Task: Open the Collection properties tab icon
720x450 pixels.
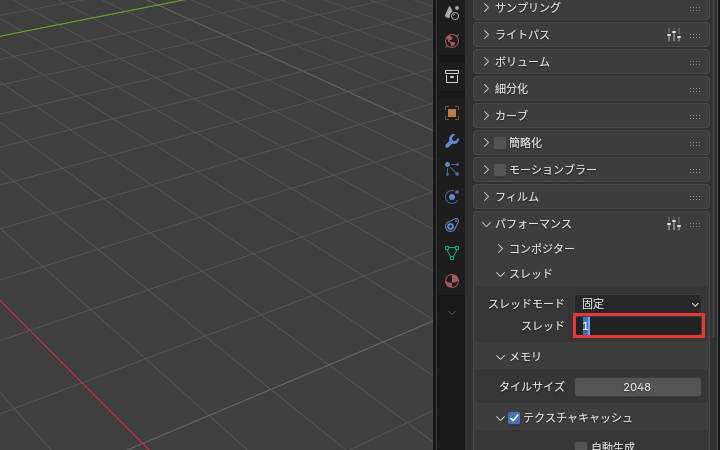Action: [x=452, y=76]
